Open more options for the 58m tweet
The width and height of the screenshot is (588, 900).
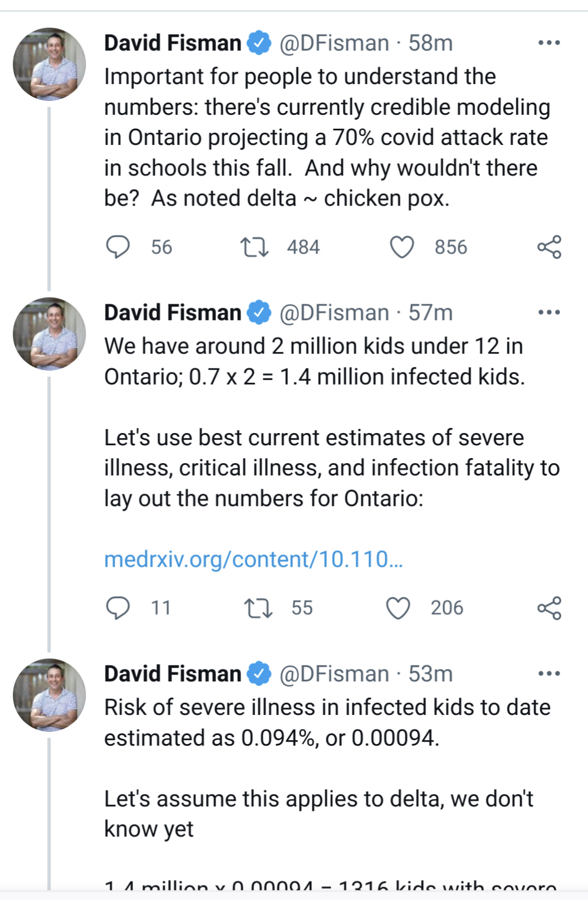pyautogui.click(x=549, y=43)
